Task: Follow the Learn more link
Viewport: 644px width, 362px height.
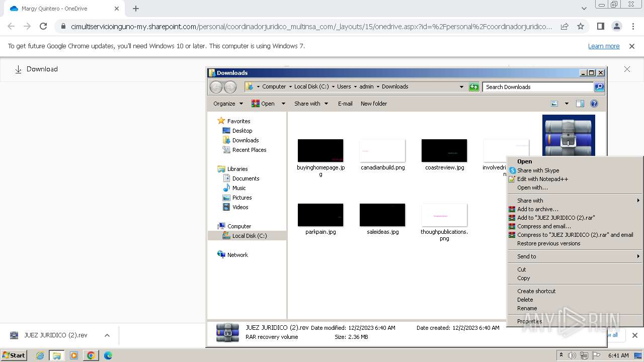Action: pyautogui.click(x=604, y=46)
